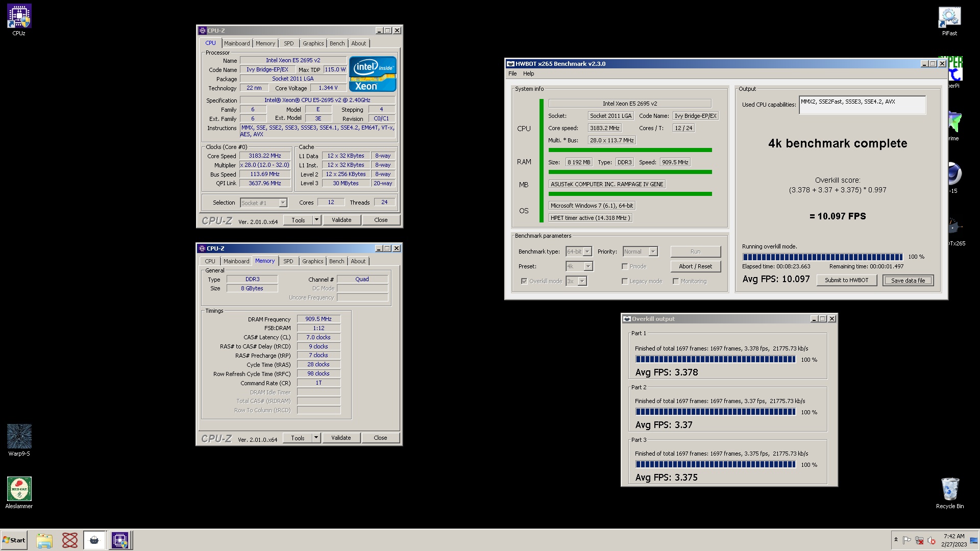Image resolution: width=980 pixels, height=551 pixels.
Task: Click the Overkill output window title icon
Action: pyautogui.click(x=627, y=319)
